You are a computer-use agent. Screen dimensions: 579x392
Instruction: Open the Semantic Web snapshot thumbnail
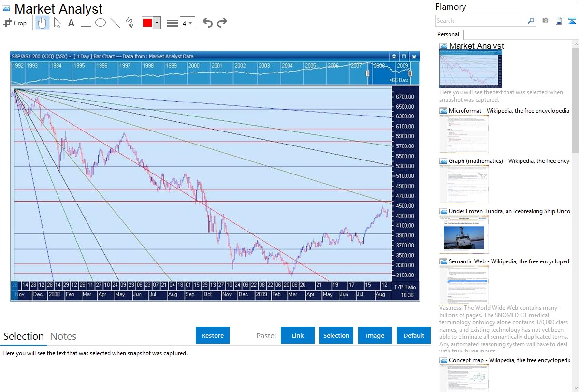click(x=464, y=284)
